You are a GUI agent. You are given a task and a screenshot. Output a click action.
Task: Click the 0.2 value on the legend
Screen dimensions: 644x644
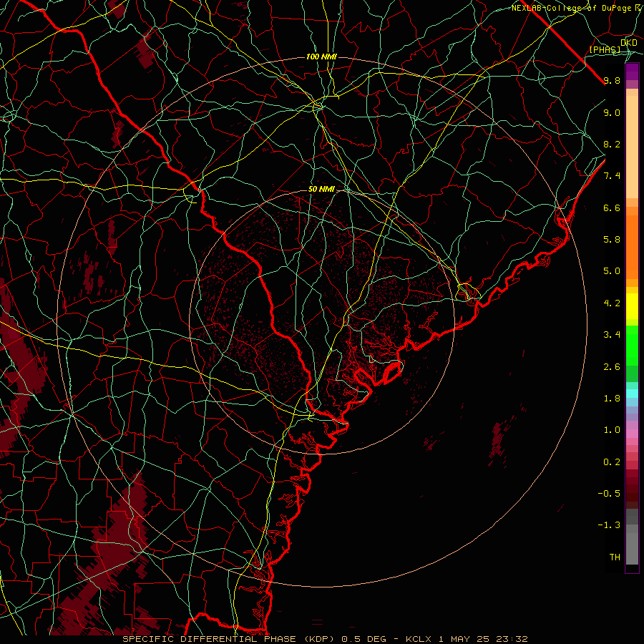[612, 462]
